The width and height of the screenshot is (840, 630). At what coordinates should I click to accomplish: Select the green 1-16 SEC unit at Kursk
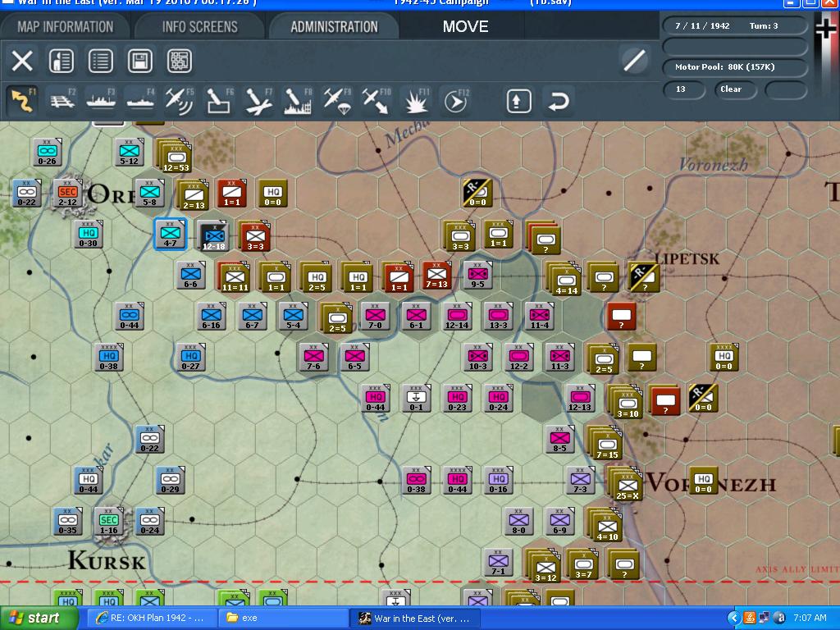(109, 521)
